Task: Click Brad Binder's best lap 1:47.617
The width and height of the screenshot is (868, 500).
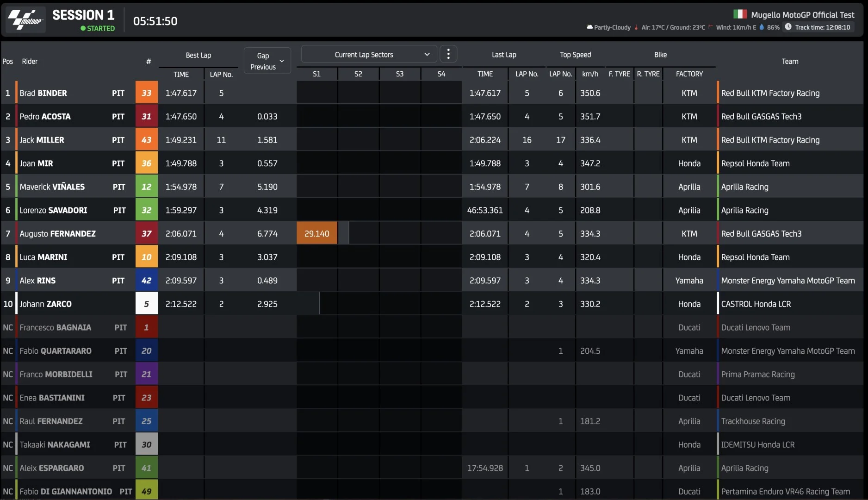Action: pyautogui.click(x=181, y=93)
